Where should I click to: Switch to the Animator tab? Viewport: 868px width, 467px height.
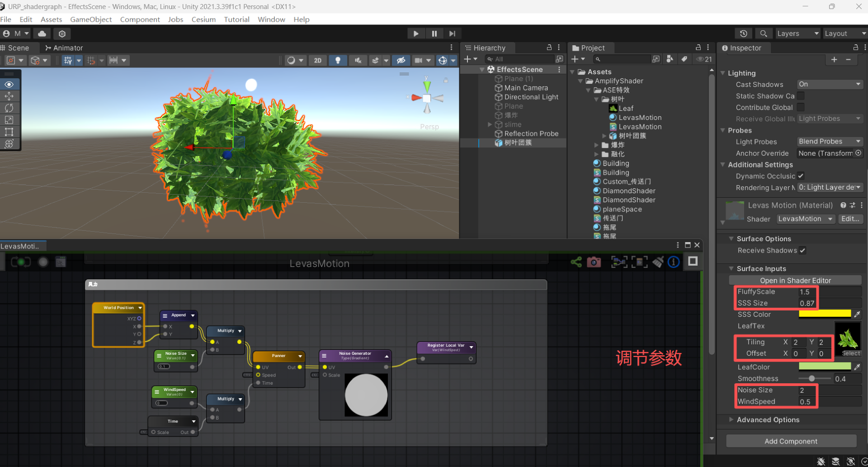(x=64, y=48)
